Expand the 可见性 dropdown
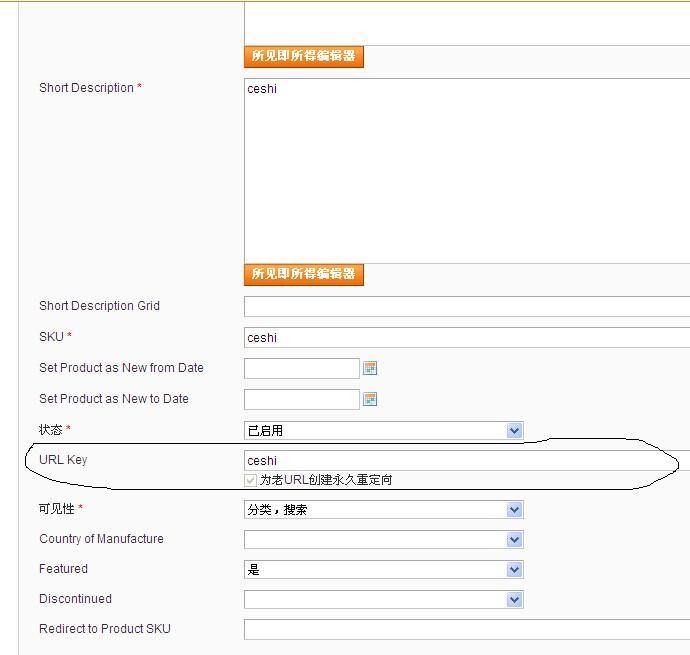690x655 pixels. click(x=384, y=510)
